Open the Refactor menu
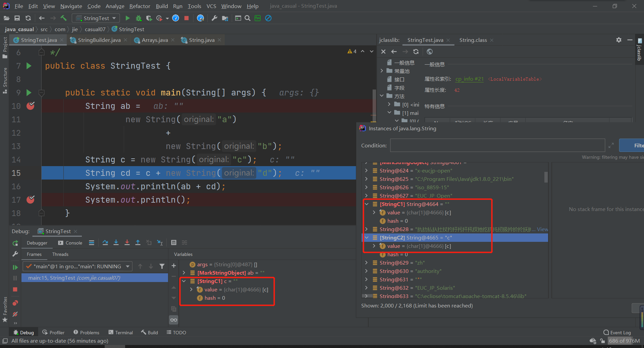 click(x=140, y=6)
